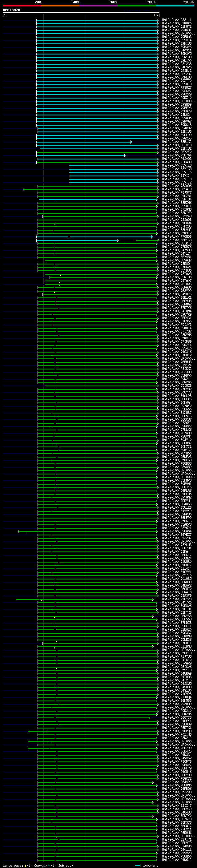
Task: Click the white query sequence ruler bar
Action: pos(81,13)
